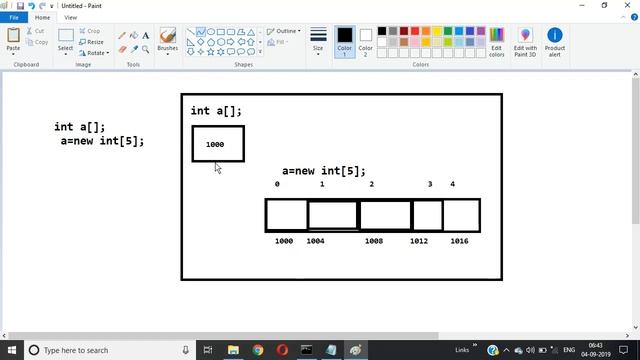Screen dimensions: 640x360
Task: Click the Paste clipboard button
Action: pos(13,36)
